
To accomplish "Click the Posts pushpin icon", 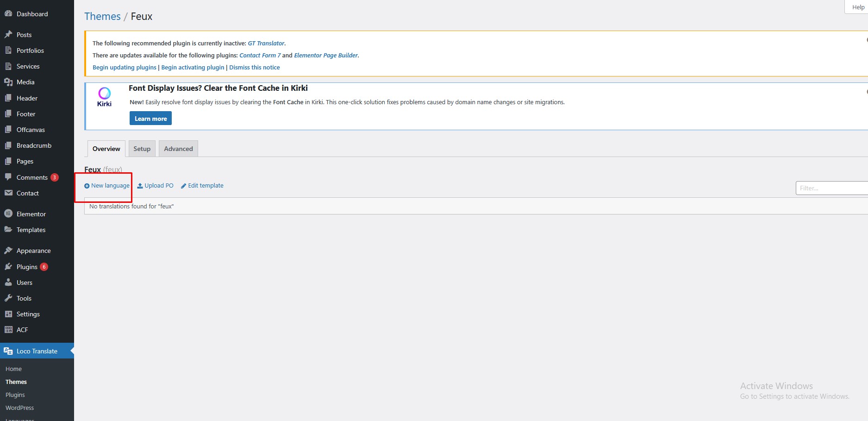I will click(8, 35).
